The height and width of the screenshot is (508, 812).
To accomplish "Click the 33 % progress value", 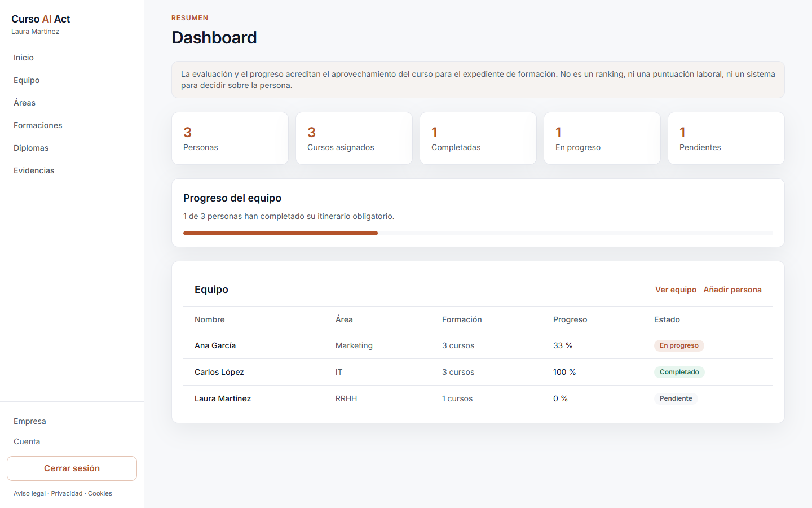I will pyautogui.click(x=563, y=345).
